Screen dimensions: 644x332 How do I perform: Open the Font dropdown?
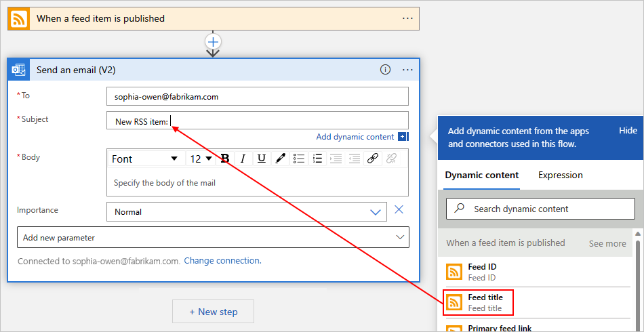tap(145, 159)
